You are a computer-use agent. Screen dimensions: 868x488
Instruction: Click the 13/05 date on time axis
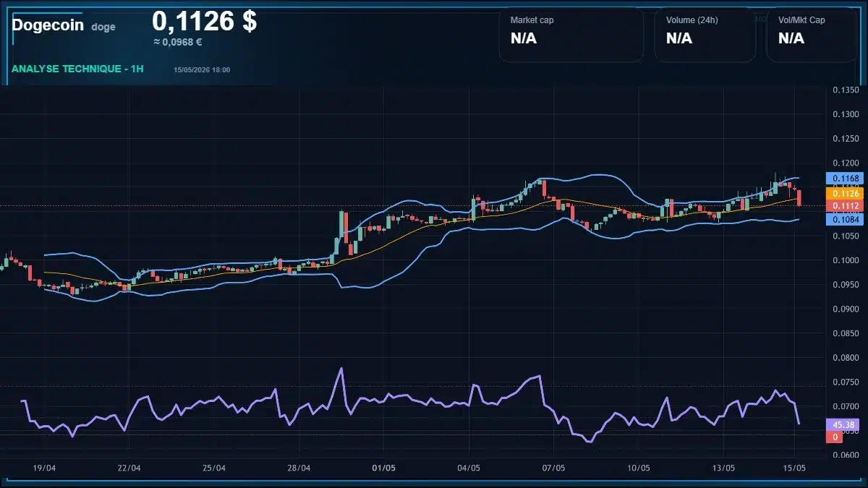[724, 468]
